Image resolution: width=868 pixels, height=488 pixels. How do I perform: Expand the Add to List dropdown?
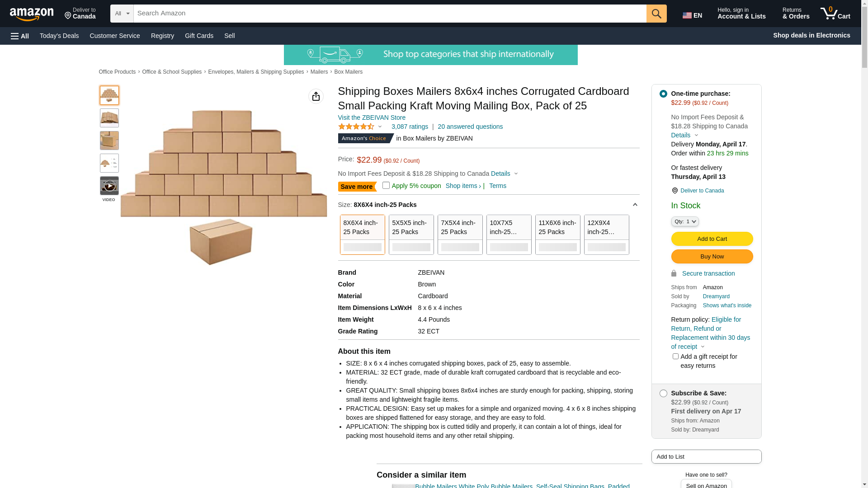[706, 456]
